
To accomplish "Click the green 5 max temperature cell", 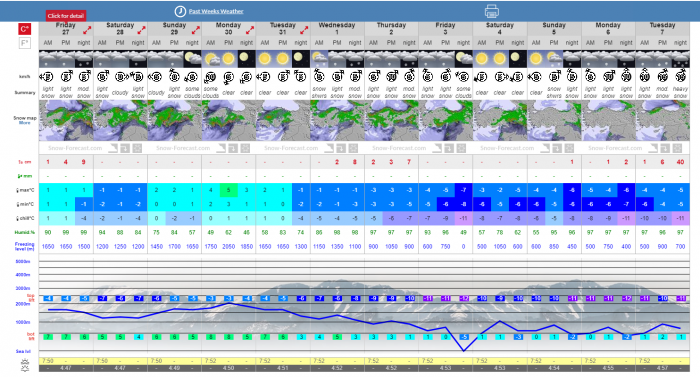I will coord(229,190).
